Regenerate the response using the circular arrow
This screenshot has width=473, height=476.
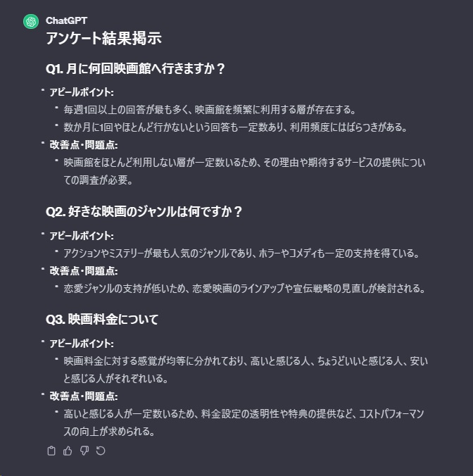(x=101, y=451)
